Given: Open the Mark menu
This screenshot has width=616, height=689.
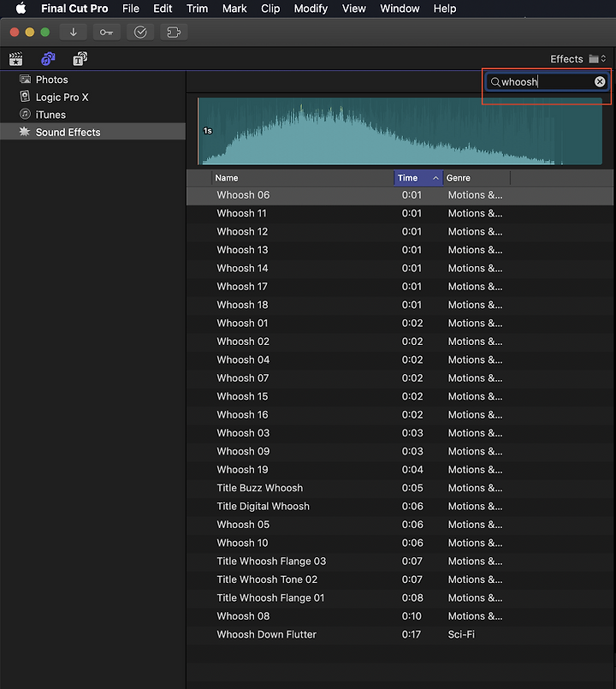Looking at the screenshot, I should [x=234, y=9].
